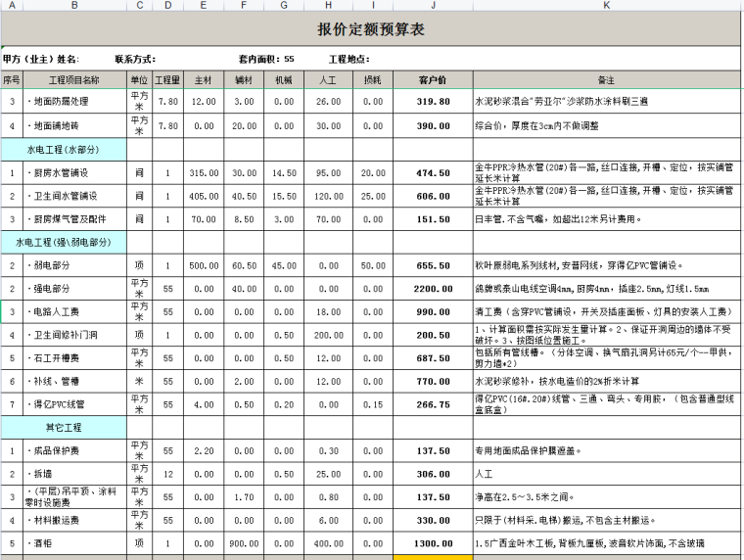Viewport: 744px width, 560px height.
Task: Click remark 专用地面成品保护膜遮盖
Action: click(606, 451)
